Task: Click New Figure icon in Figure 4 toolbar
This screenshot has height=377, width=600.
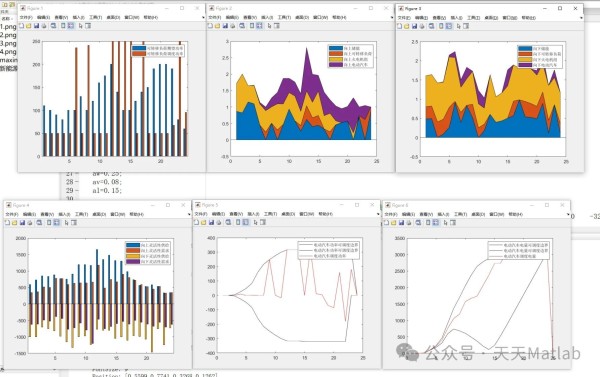Action: pos(7,223)
